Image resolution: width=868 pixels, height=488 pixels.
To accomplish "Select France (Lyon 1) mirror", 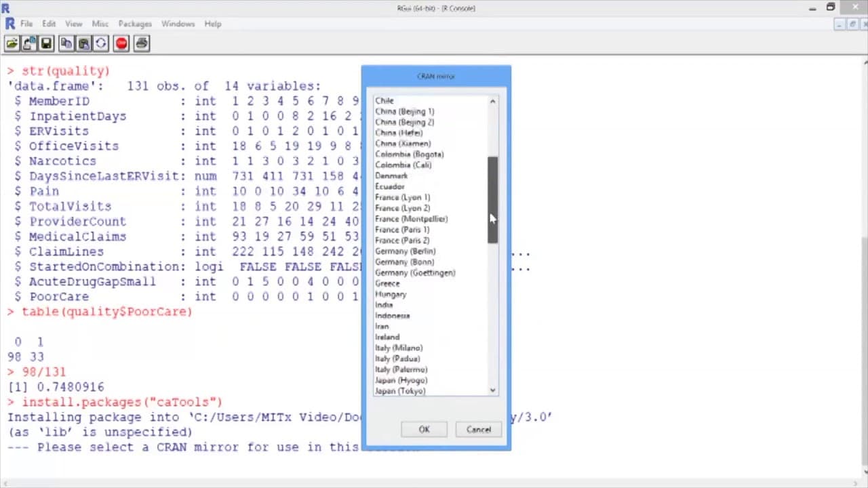I will pos(403,197).
